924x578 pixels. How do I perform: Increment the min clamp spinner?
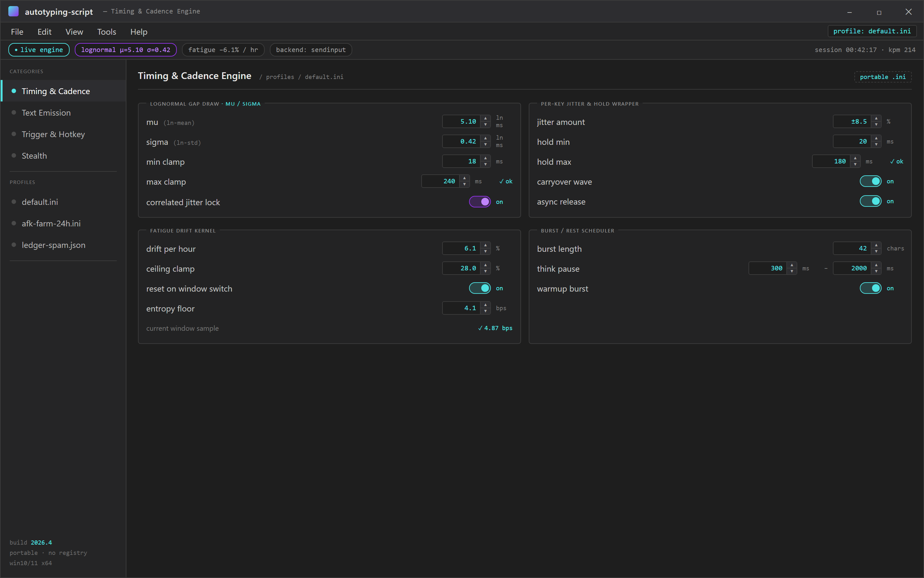[x=485, y=158]
